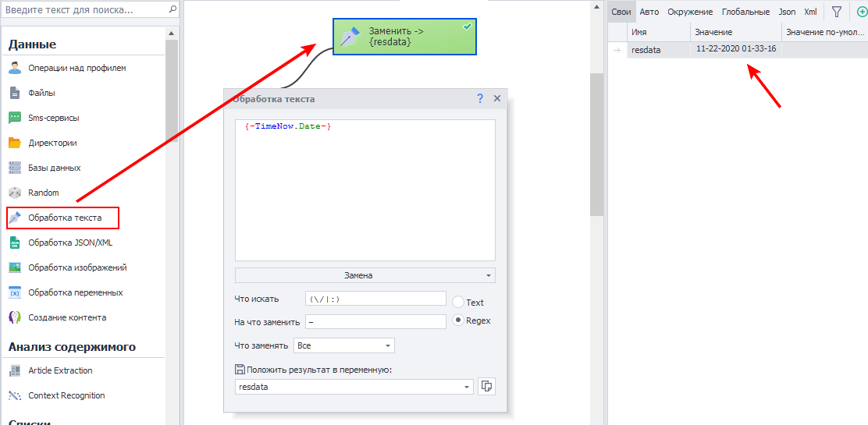The image size is (868, 425).
Task: Click the Файлы document icon
Action: (x=15, y=94)
